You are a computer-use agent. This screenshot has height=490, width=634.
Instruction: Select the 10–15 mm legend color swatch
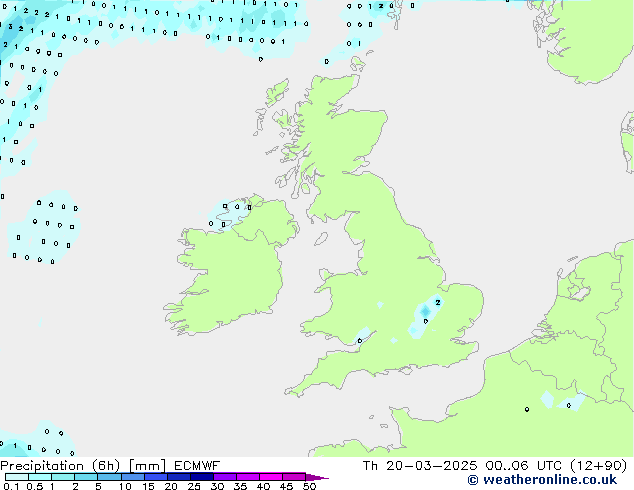(133, 477)
